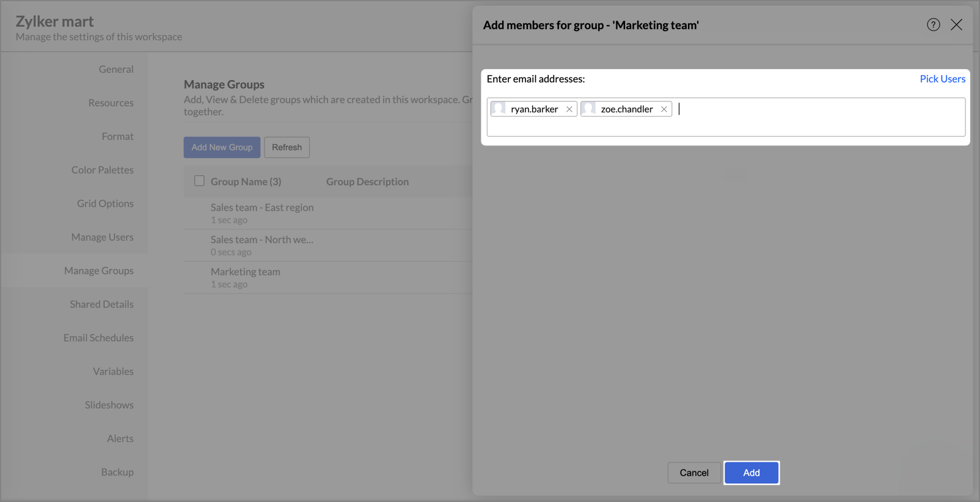Image resolution: width=980 pixels, height=502 pixels.
Task: Open the help icon in dialog header
Action: (x=933, y=25)
